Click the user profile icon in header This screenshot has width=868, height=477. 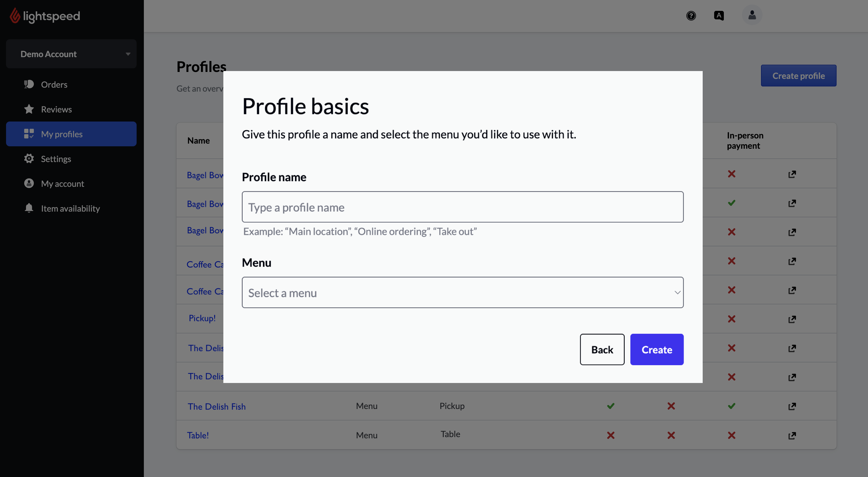point(752,15)
